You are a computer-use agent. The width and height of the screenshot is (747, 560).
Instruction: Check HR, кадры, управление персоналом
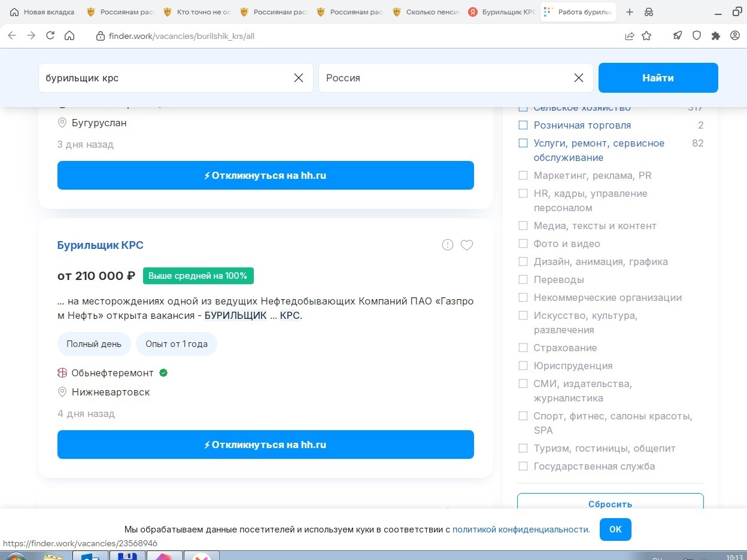point(523,193)
